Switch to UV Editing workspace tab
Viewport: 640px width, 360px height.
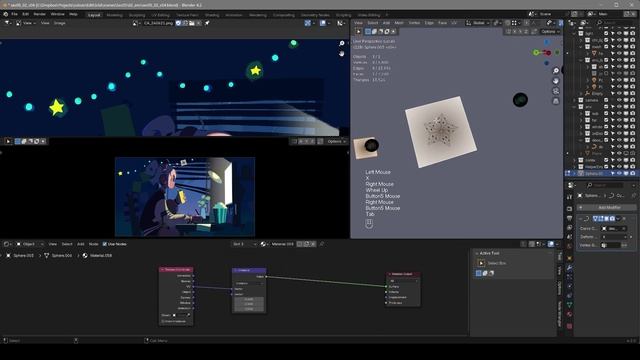click(160, 15)
